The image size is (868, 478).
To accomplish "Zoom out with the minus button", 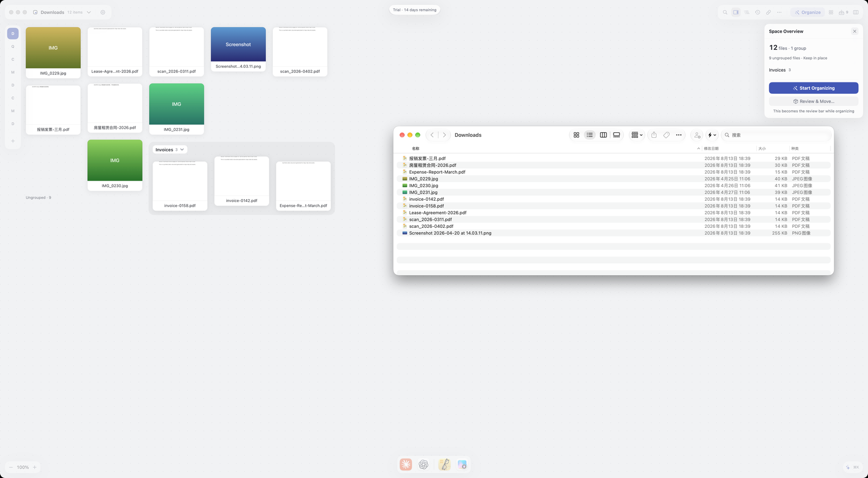I will tap(11, 467).
